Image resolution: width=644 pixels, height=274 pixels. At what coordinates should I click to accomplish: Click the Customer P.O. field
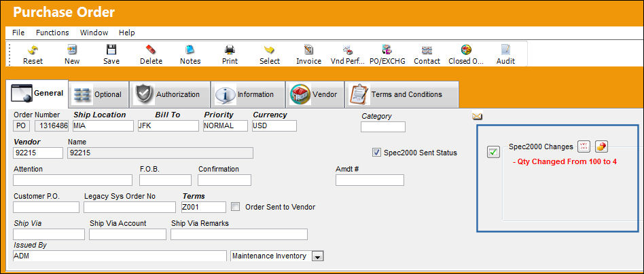(x=46, y=207)
